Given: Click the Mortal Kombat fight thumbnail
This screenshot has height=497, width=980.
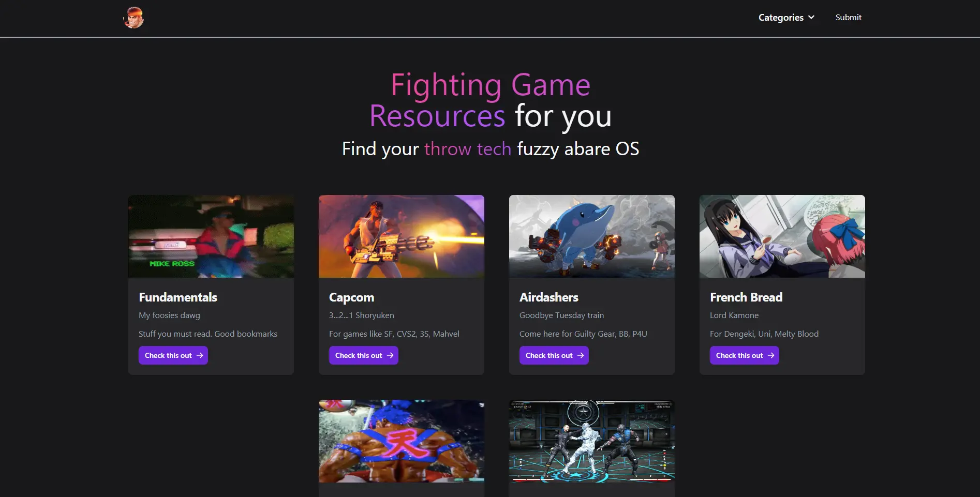Looking at the screenshot, I should click(x=592, y=441).
